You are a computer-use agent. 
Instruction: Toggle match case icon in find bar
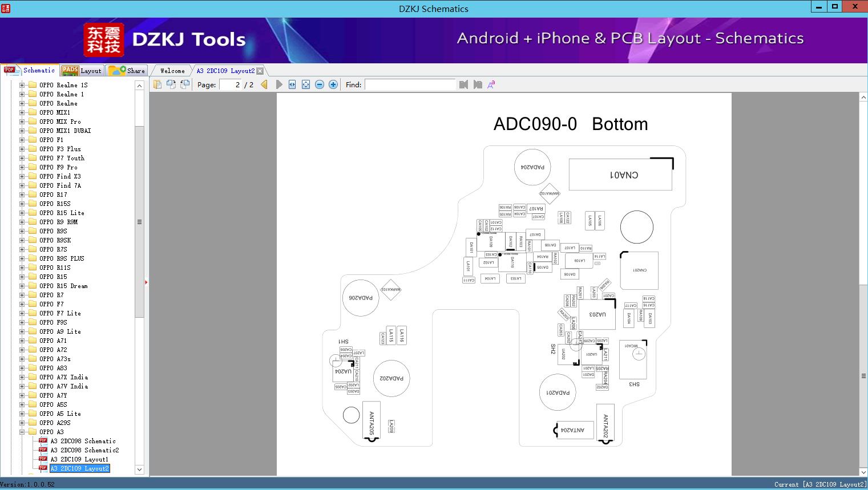(x=491, y=84)
